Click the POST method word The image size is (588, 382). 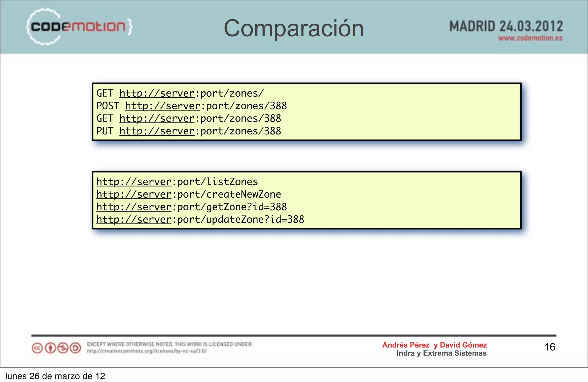pos(108,106)
